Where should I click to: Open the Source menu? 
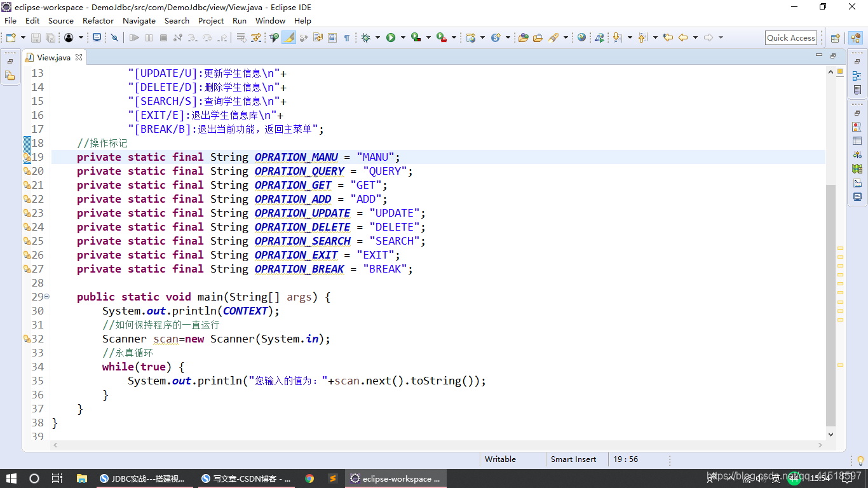pyautogui.click(x=60, y=20)
